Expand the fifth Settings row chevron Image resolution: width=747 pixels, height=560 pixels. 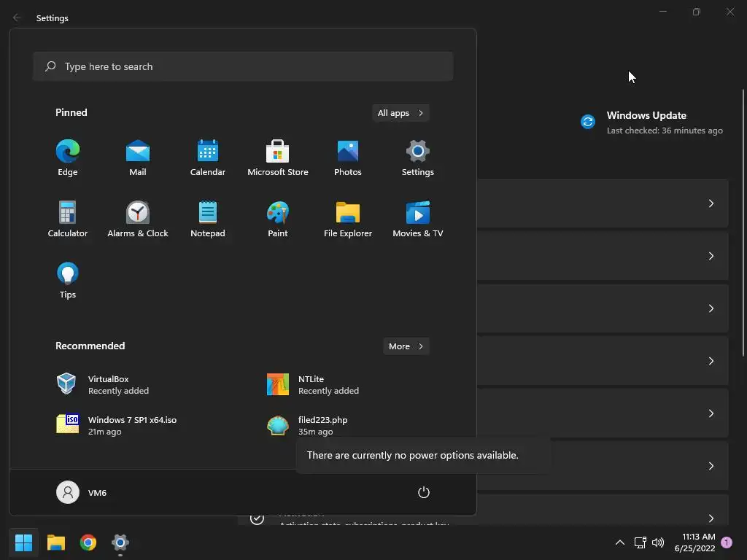(x=711, y=413)
